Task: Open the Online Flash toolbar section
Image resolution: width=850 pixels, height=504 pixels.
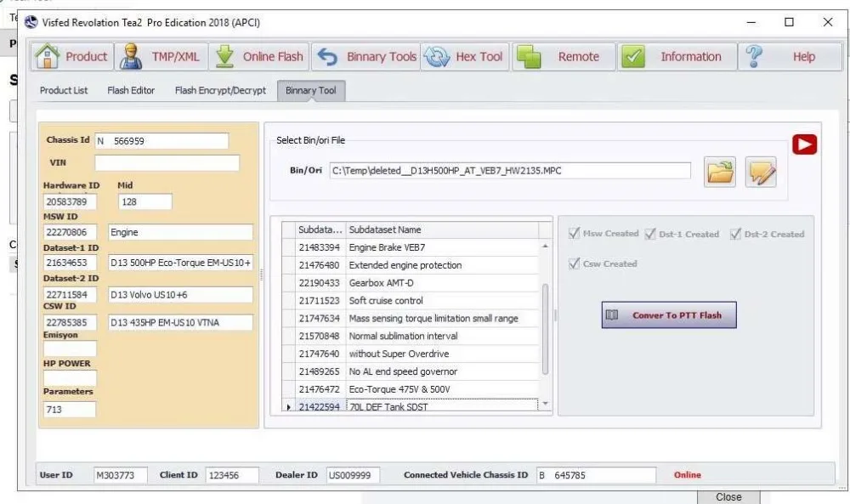Action: click(x=259, y=56)
